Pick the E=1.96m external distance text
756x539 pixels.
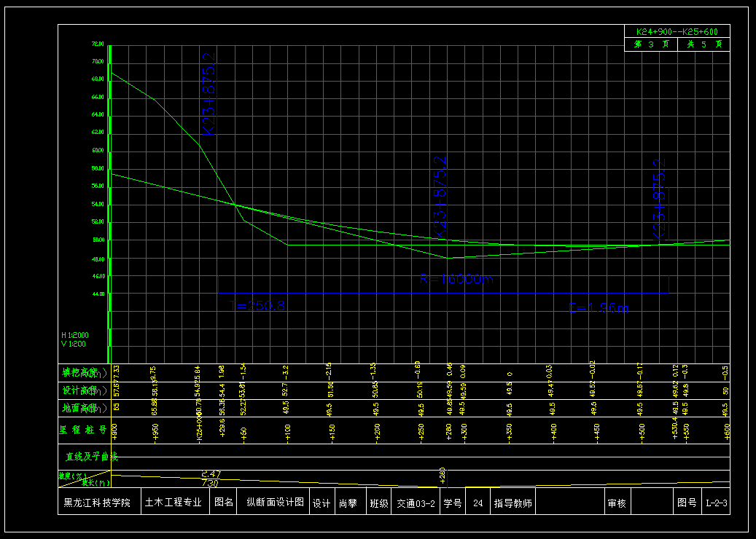click(x=599, y=309)
